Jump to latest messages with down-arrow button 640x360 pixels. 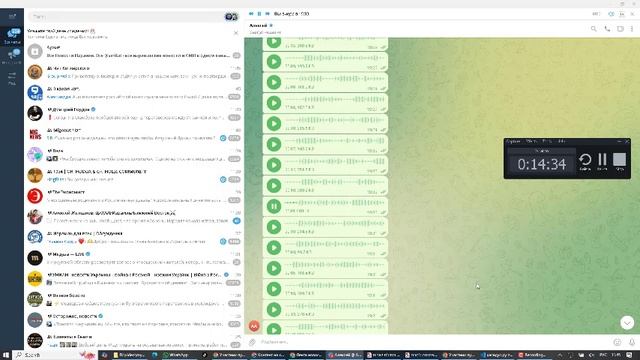[x=627, y=323]
